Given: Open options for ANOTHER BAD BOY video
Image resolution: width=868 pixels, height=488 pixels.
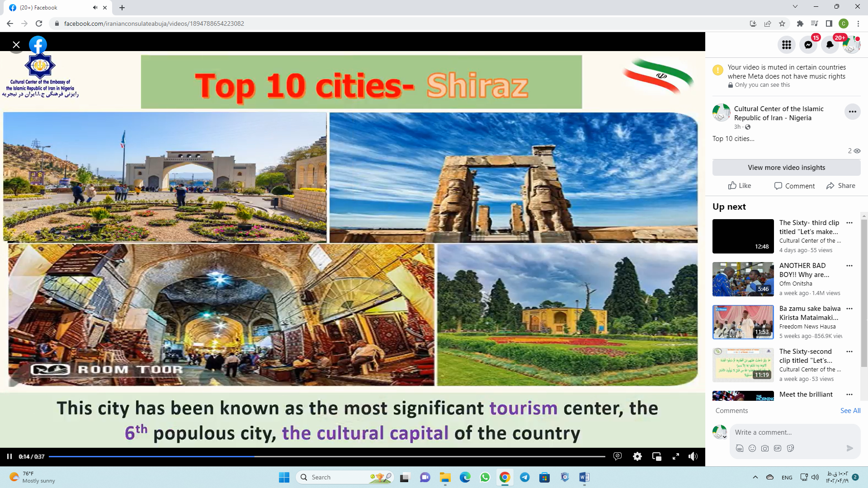Looking at the screenshot, I should pyautogui.click(x=849, y=266).
